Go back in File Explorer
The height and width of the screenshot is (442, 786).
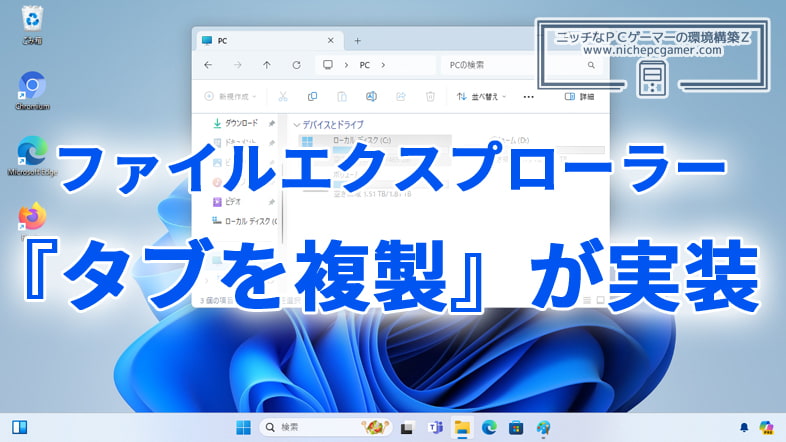(208, 65)
